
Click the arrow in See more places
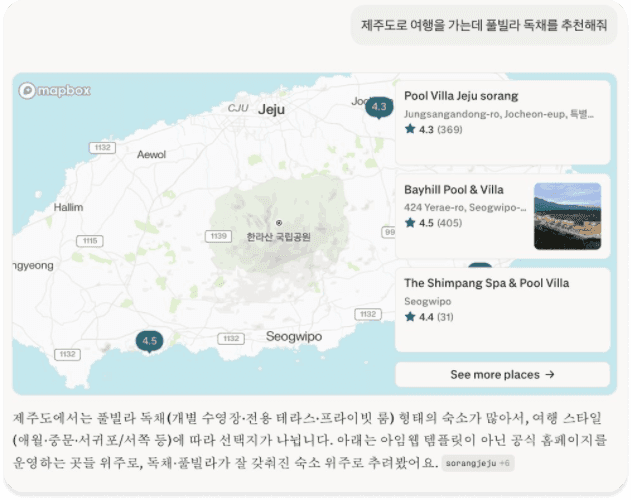pos(550,374)
